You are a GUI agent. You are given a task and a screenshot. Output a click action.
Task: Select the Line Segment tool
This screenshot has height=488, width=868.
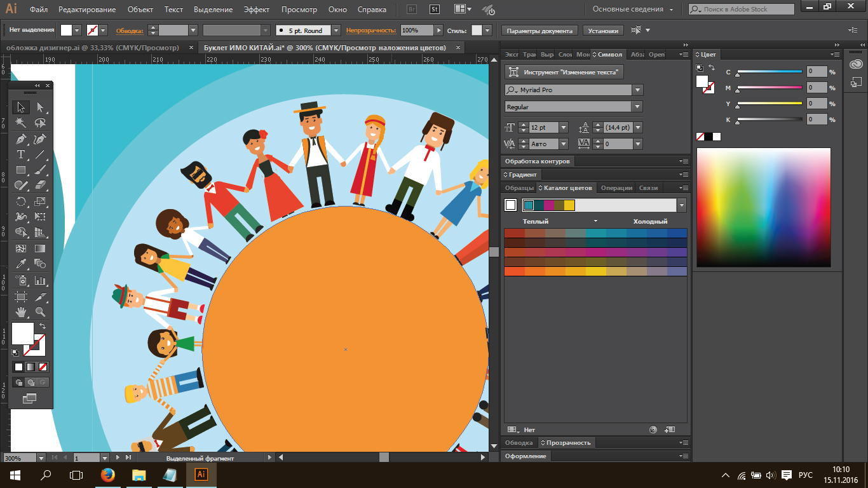pyautogui.click(x=40, y=154)
